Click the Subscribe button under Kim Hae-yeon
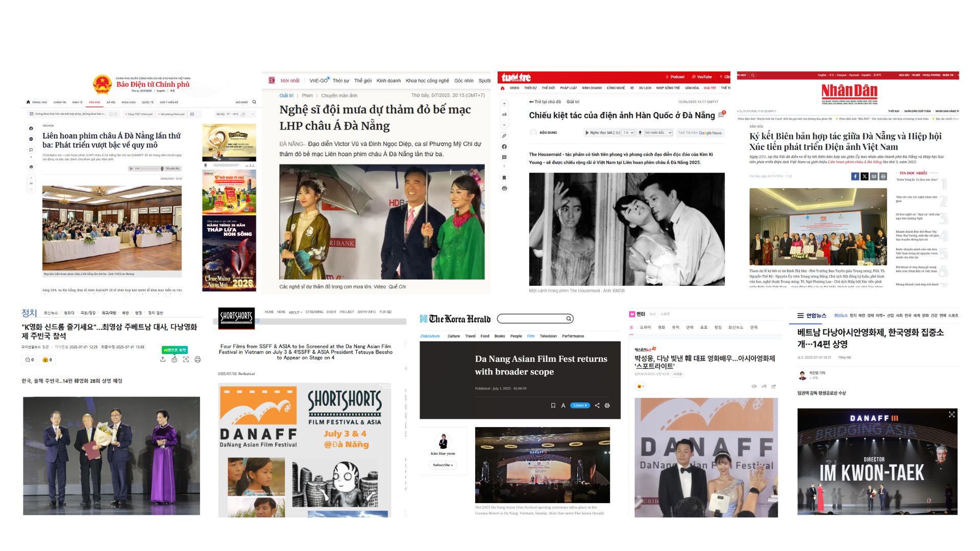The height and width of the screenshot is (551, 980). [443, 465]
